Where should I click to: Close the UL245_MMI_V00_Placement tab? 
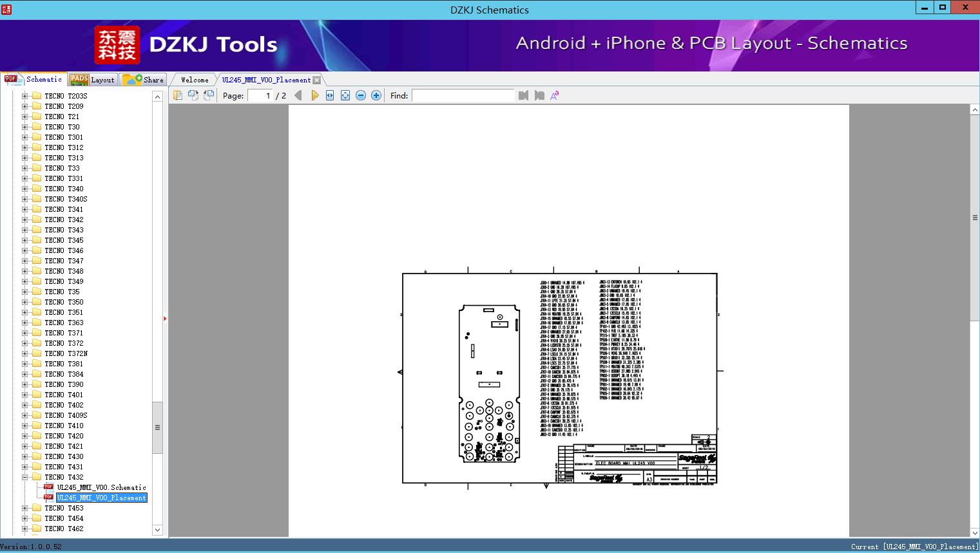[x=316, y=80]
